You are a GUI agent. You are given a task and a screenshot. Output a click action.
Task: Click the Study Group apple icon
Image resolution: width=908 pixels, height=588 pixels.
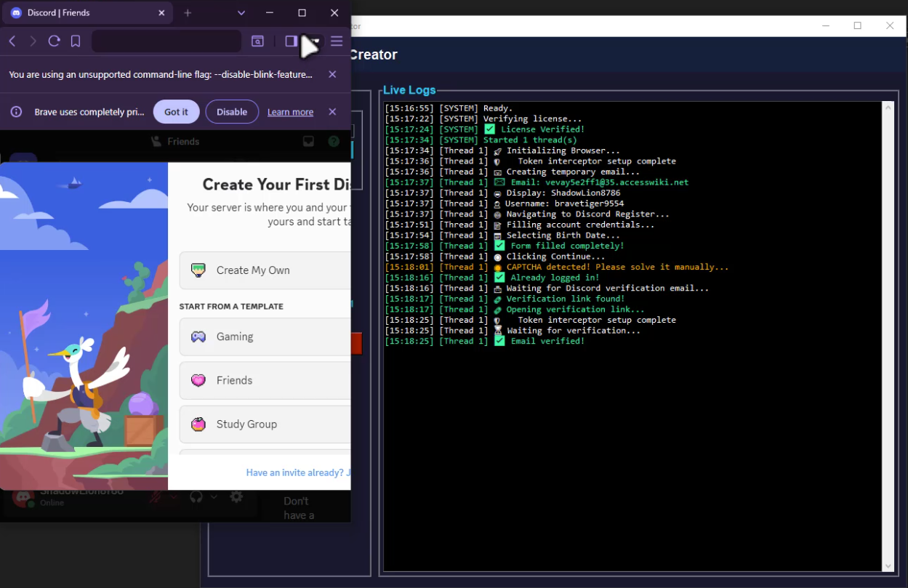198,424
